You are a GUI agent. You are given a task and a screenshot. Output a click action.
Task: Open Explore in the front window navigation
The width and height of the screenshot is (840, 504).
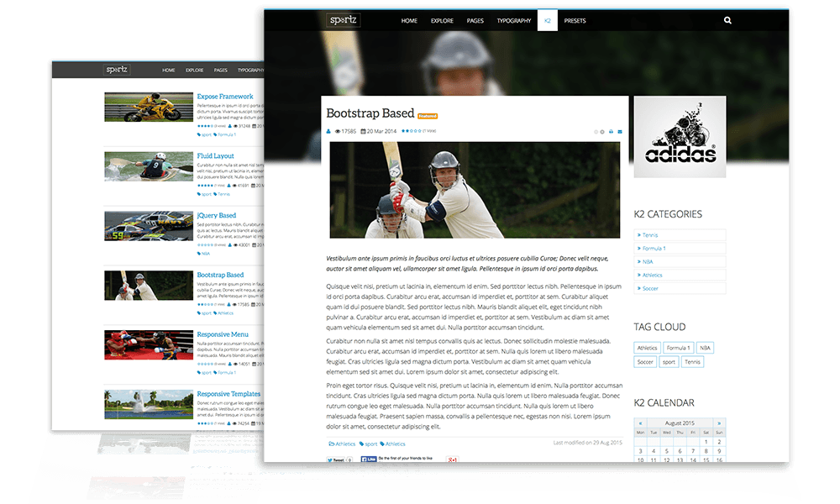coord(442,21)
